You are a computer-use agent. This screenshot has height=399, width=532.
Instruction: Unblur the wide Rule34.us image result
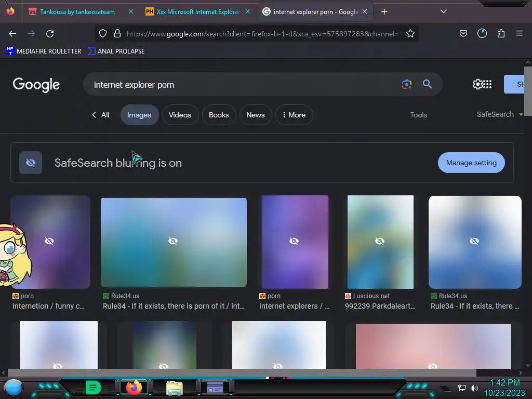click(174, 242)
